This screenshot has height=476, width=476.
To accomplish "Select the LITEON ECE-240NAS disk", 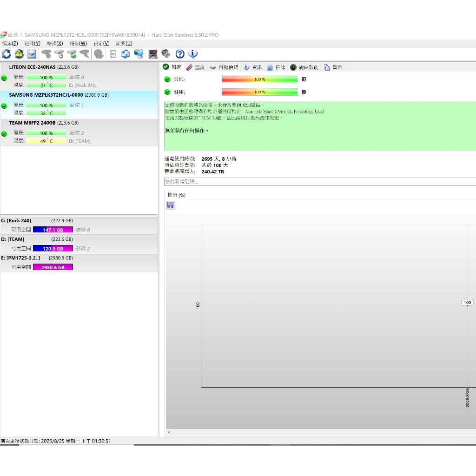I will (x=32, y=67).
